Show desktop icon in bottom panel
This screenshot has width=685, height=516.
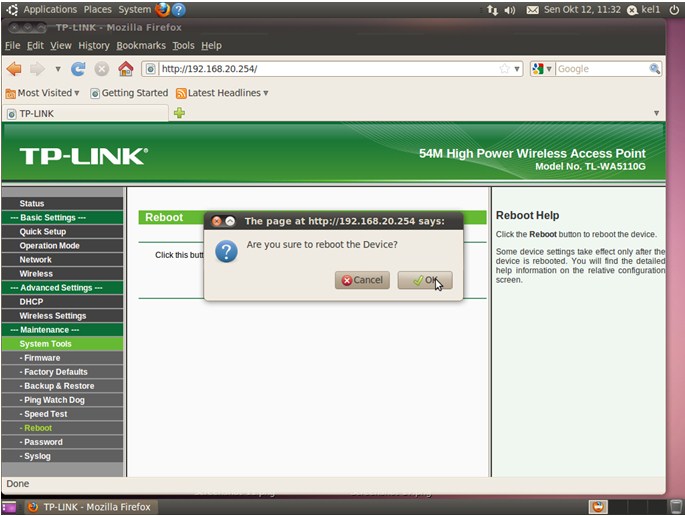tap(9, 507)
